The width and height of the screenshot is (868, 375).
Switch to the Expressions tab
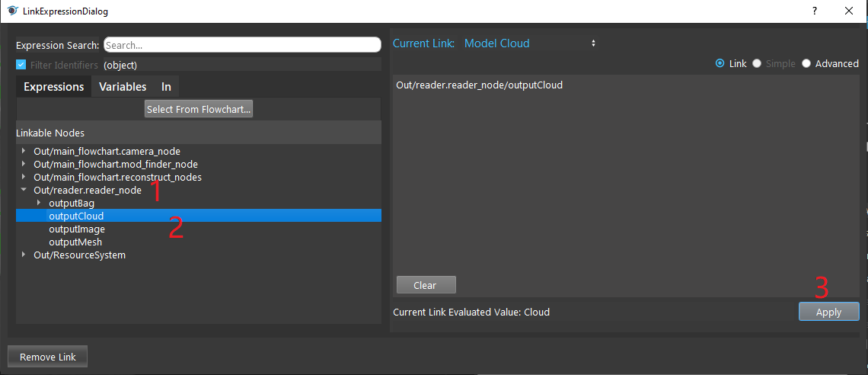coord(54,86)
